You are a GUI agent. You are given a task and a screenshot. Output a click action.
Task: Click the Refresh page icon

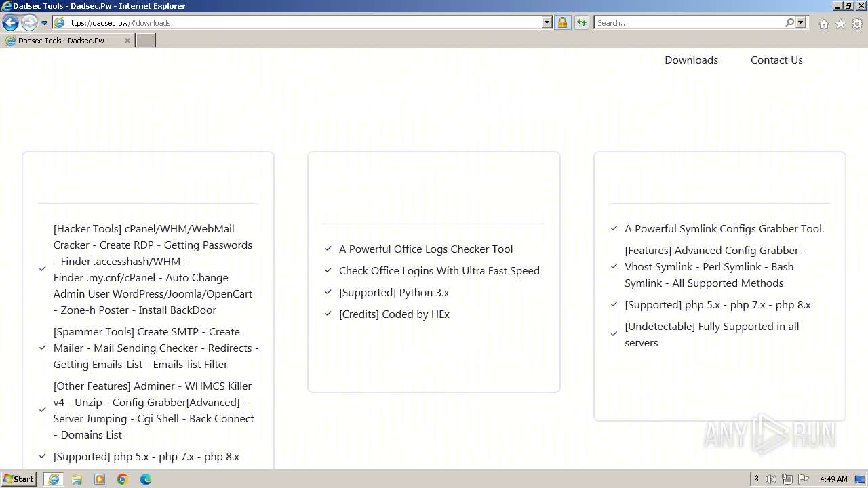click(581, 22)
